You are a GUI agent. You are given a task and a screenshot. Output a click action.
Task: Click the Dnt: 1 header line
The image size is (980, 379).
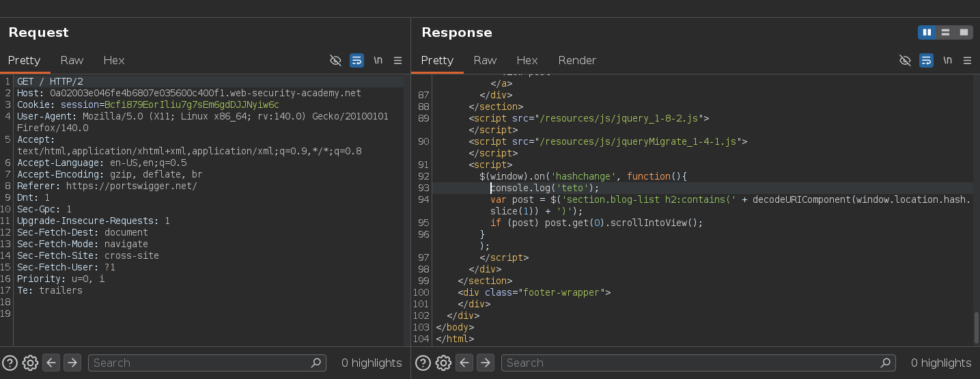click(x=33, y=197)
